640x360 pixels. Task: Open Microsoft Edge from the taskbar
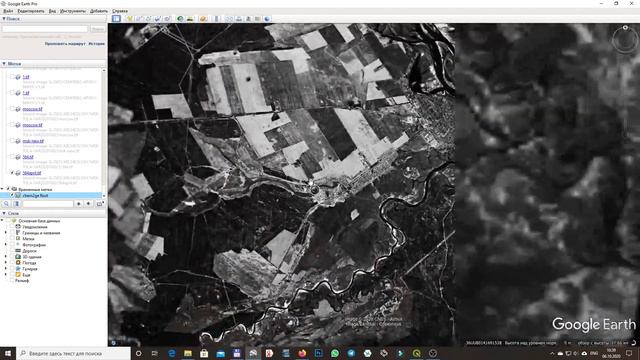coord(171,353)
